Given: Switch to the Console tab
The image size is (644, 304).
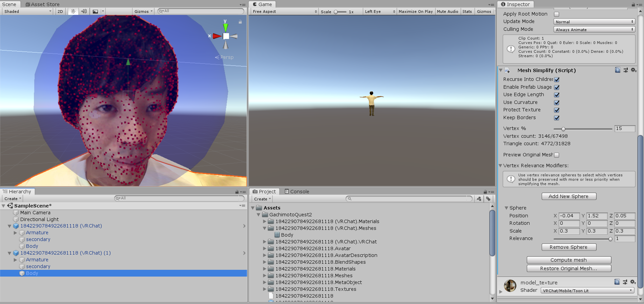Looking at the screenshot, I should click(x=297, y=192).
